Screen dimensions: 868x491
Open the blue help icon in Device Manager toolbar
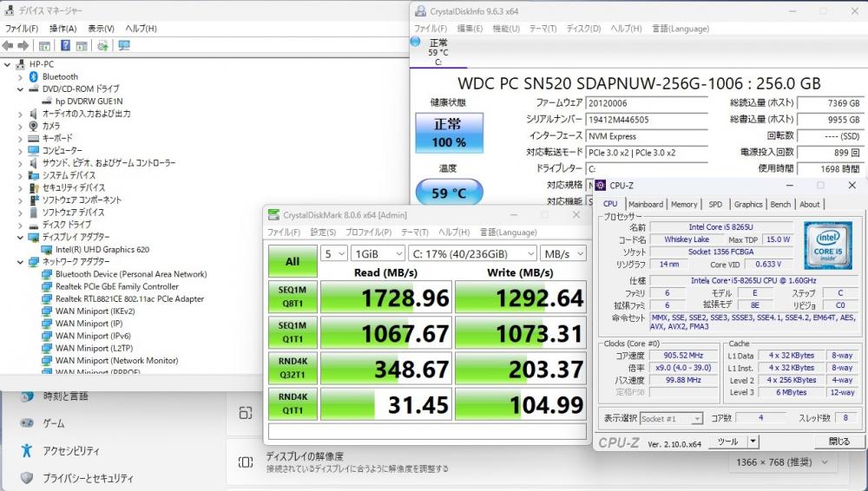(65, 45)
